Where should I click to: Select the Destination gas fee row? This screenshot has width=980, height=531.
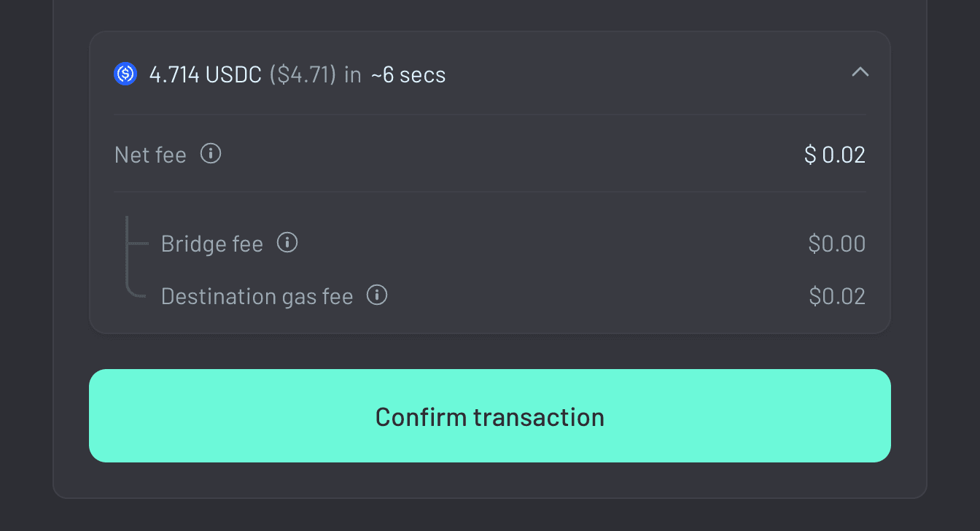[489, 295]
